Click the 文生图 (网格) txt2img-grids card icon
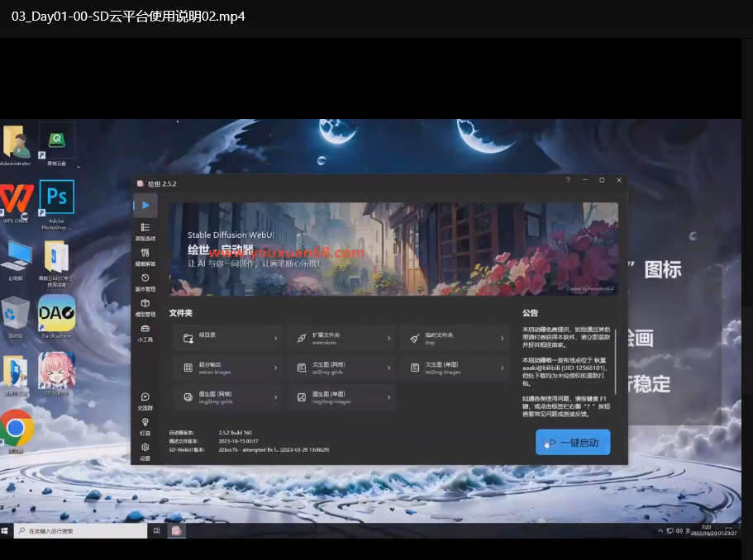Viewport: 753px width, 560px height. click(302, 368)
